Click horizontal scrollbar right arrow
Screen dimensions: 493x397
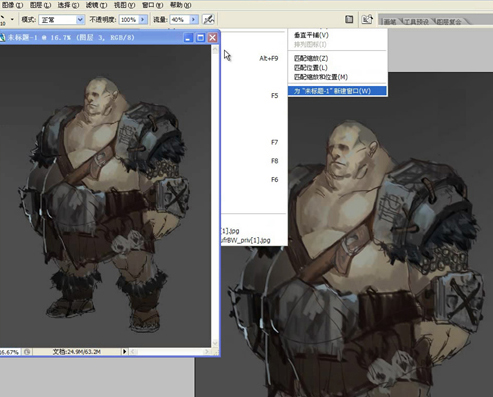tap(207, 352)
